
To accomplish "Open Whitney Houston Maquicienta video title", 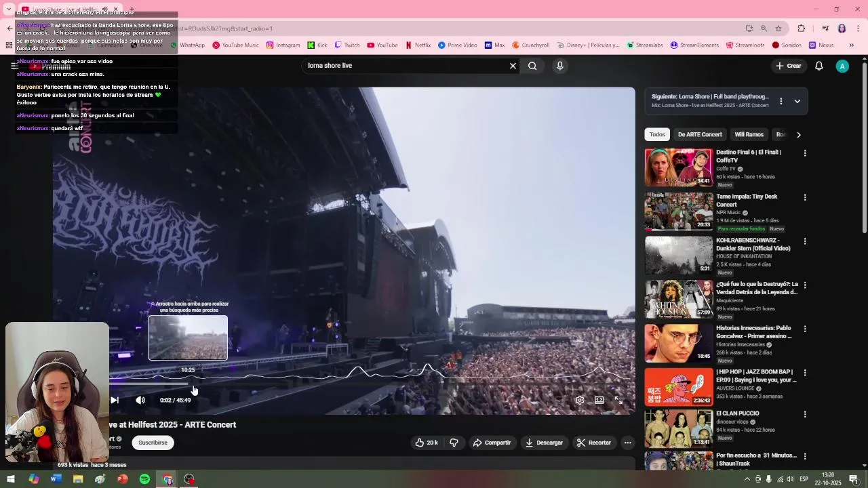I will click(x=757, y=288).
